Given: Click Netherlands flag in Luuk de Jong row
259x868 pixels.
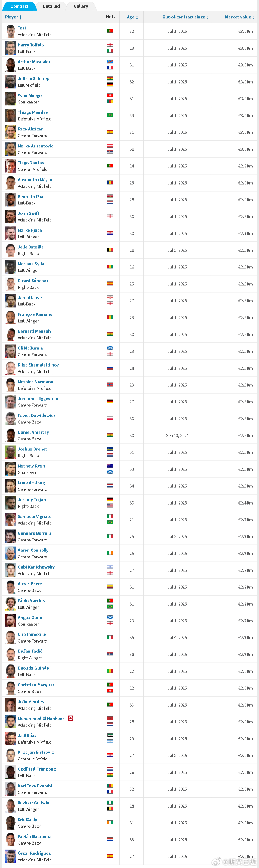Looking at the screenshot, I should coord(110,486).
